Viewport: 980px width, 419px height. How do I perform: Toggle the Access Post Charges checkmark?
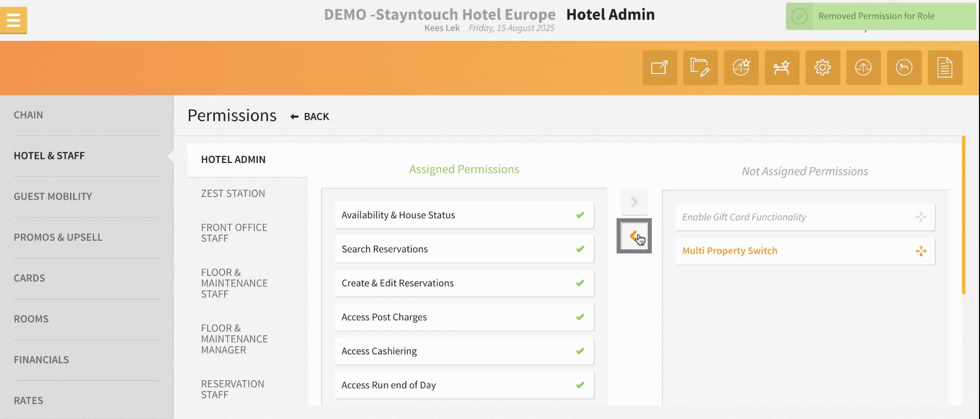pyautogui.click(x=580, y=317)
